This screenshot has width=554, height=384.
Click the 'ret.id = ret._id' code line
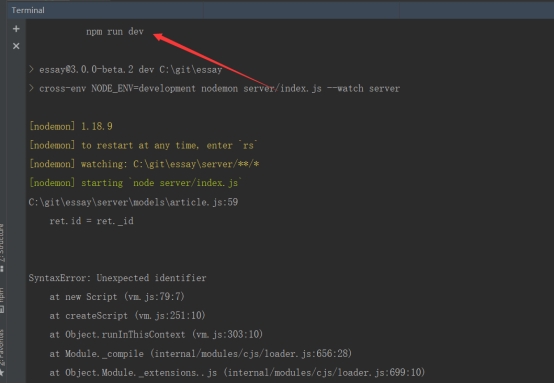(x=92, y=221)
